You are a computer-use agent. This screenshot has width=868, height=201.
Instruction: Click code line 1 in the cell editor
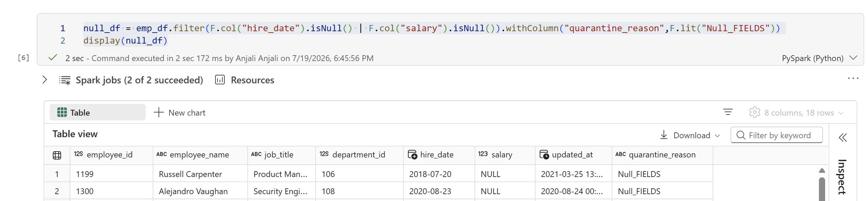(x=432, y=28)
